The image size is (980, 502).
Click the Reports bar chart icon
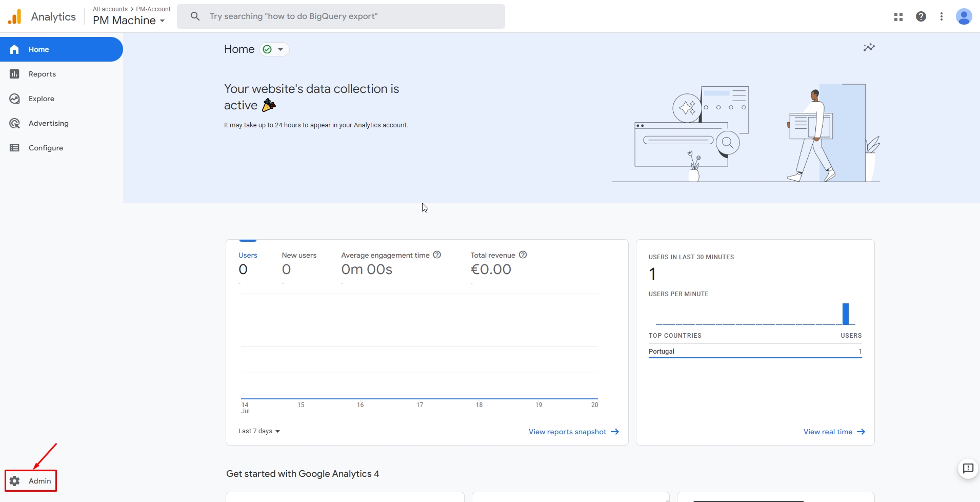coord(15,74)
